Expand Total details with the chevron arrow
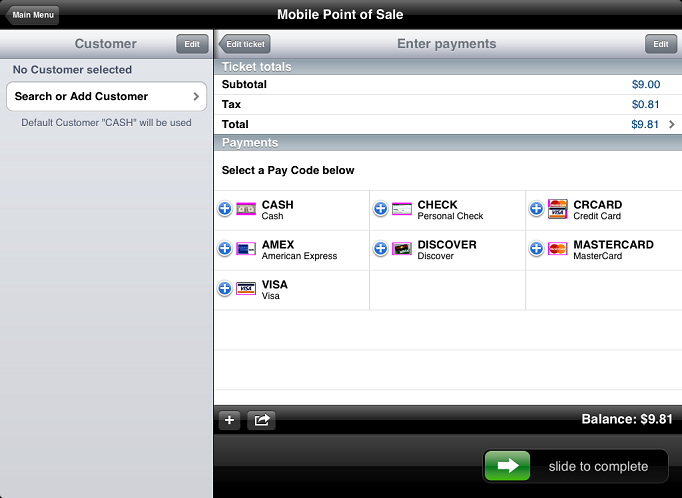This screenshot has height=498, width=682. (671, 125)
